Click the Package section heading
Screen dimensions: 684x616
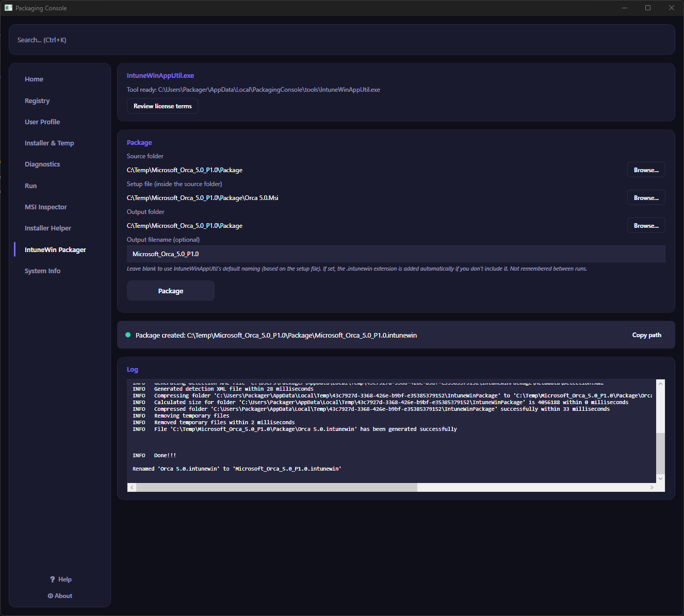click(x=139, y=143)
